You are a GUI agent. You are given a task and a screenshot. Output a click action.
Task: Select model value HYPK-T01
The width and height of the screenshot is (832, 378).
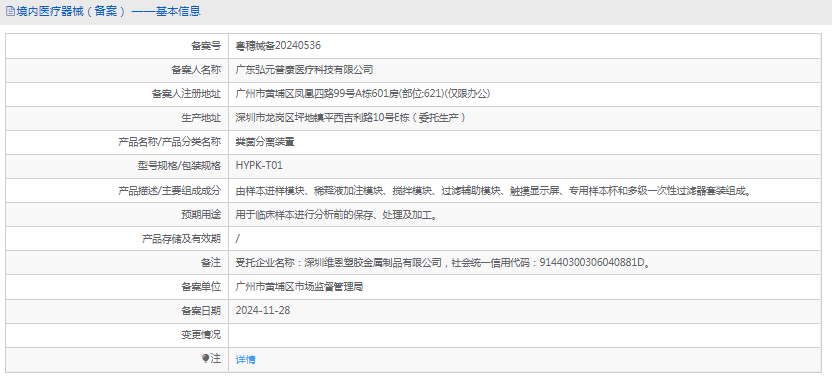pos(259,166)
